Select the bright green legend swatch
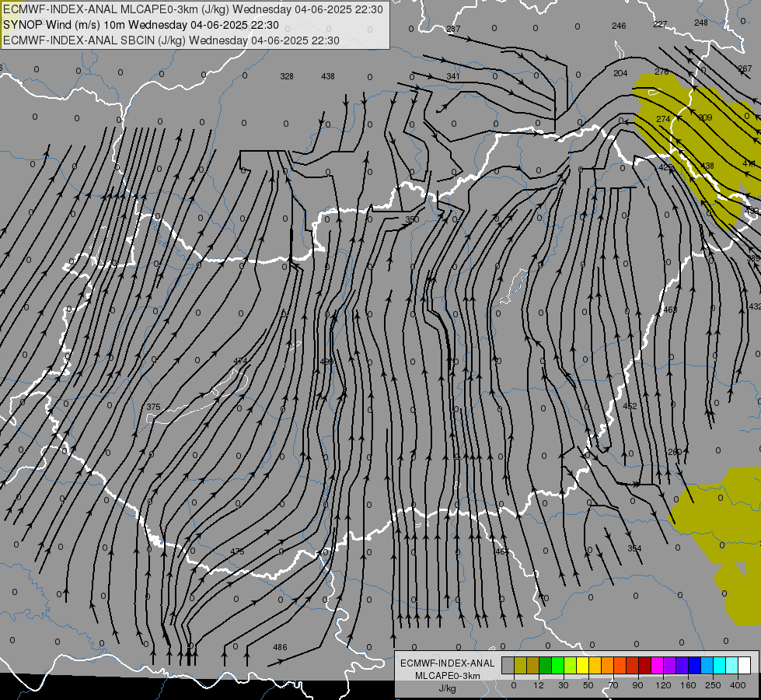761x700 pixels. coord(557,666)
